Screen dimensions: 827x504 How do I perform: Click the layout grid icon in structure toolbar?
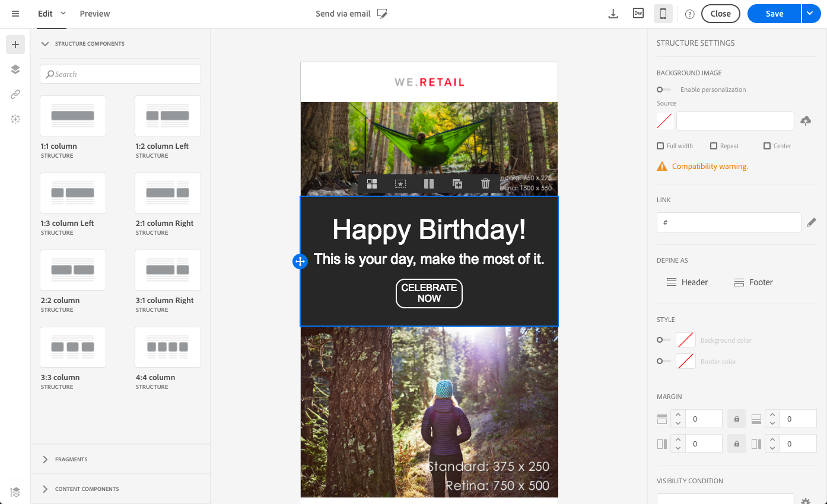pyautogui.click(x=372, y=184)
